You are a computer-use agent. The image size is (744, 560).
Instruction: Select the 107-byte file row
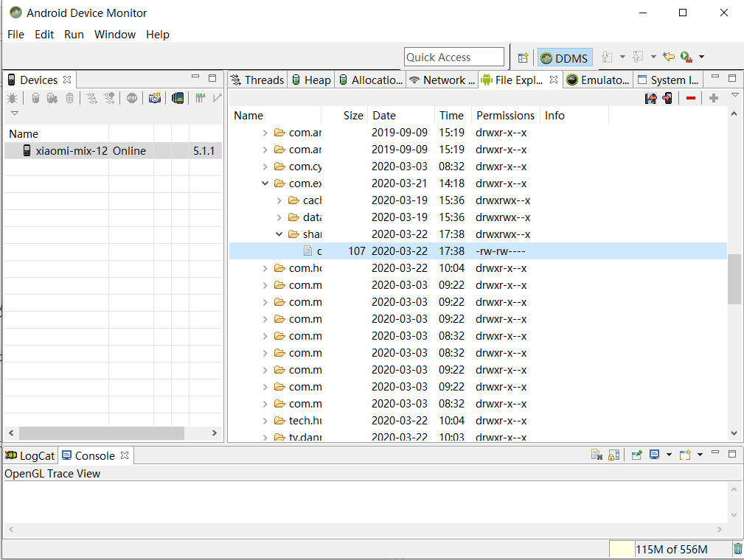478,251
